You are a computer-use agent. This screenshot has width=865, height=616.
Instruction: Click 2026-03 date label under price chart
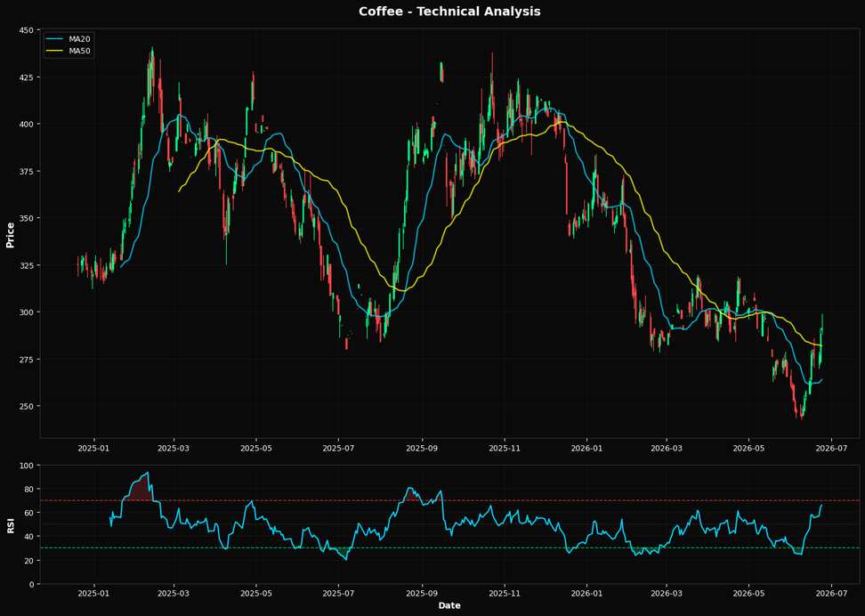pyautogui.click(x=667, y=448)
